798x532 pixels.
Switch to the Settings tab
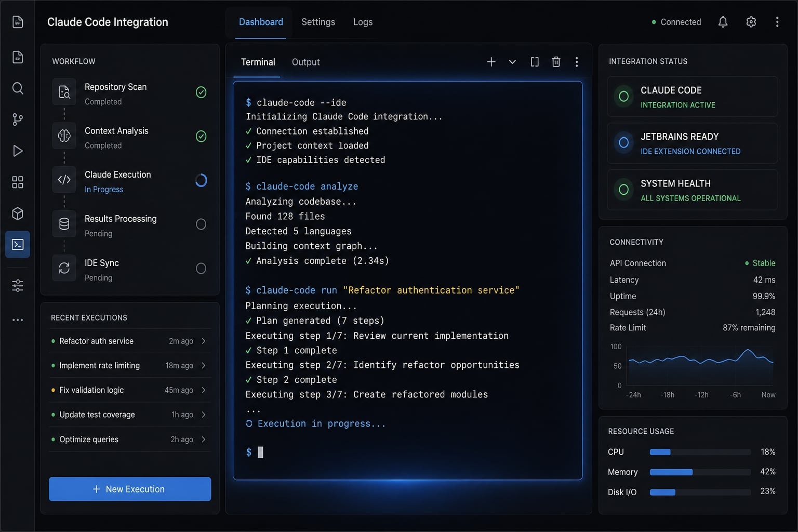[x=318, y=22]
